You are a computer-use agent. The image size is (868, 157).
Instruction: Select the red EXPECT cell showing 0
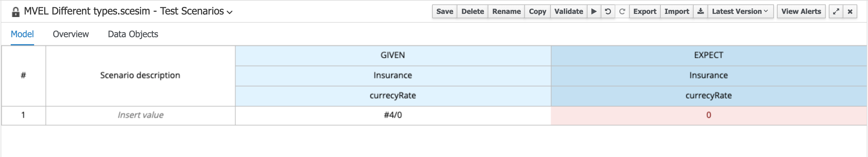(708, 115)
